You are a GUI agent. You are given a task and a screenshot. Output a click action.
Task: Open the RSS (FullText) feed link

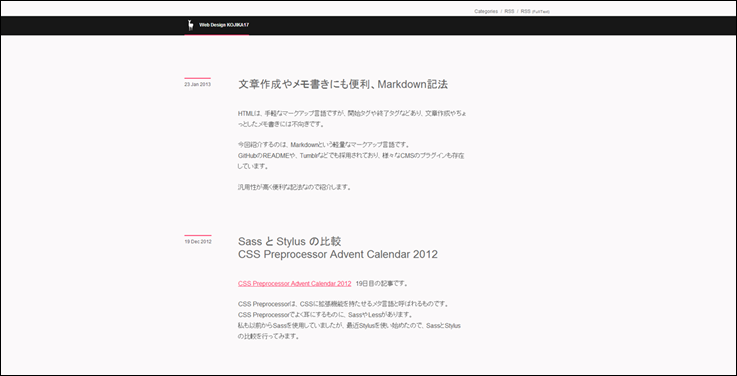(x=535, y=11)
